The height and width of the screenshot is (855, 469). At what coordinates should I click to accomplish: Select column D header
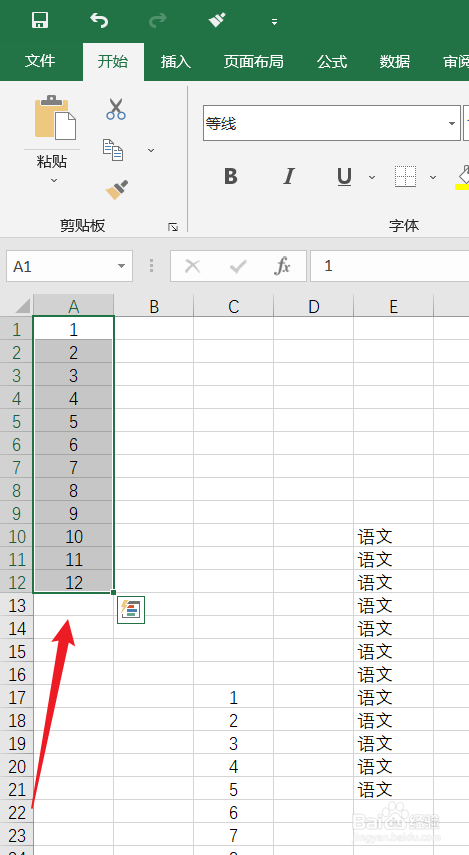tap(314, 306)
